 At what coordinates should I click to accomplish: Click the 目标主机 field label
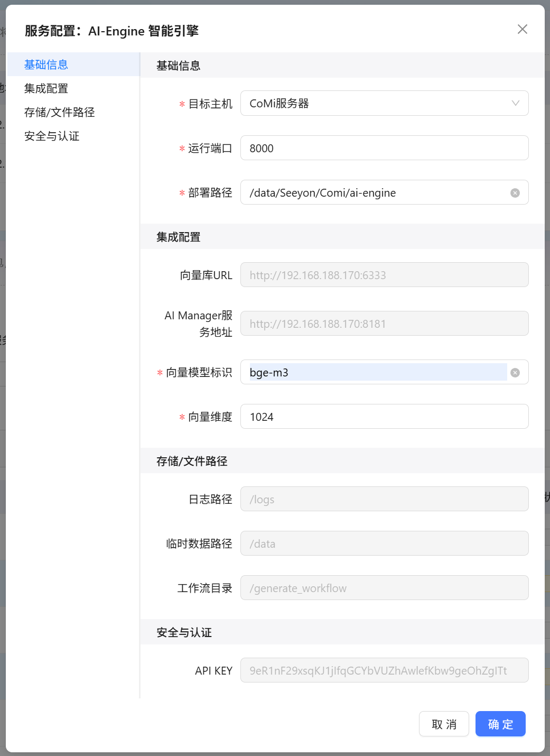(x=210, y=104)
